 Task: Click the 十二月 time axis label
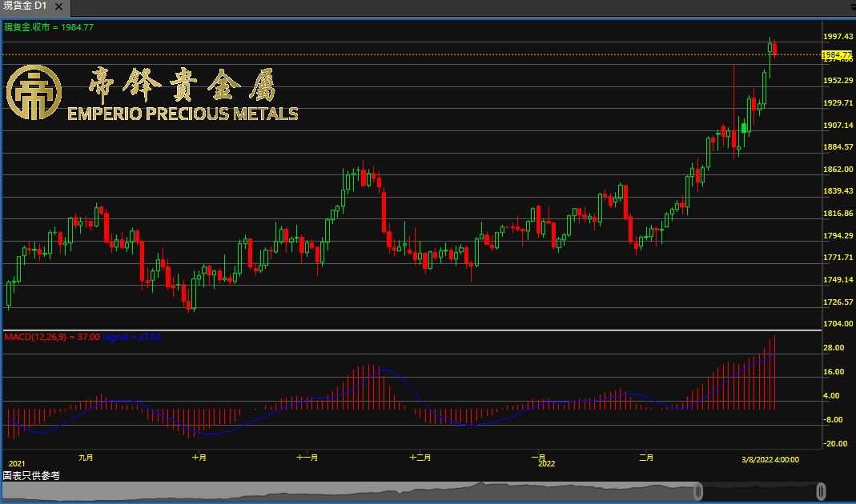click(x=420, y=458)
